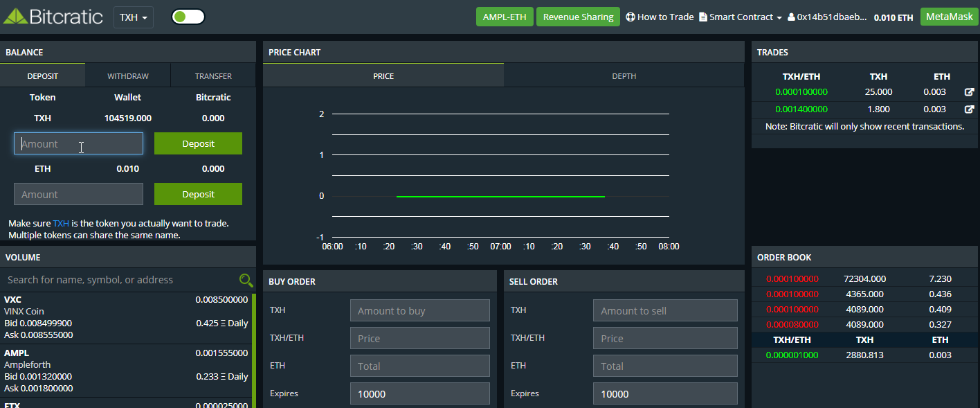Switch to the Withdraw tab
This screenshot has height=408, width=980.
coord(128,76)
